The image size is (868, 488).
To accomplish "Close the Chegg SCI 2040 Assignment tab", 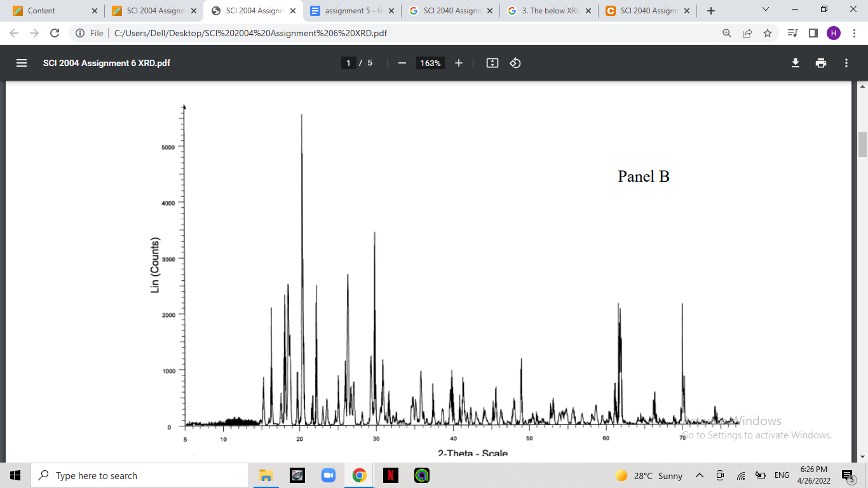I will pos(686,11).
